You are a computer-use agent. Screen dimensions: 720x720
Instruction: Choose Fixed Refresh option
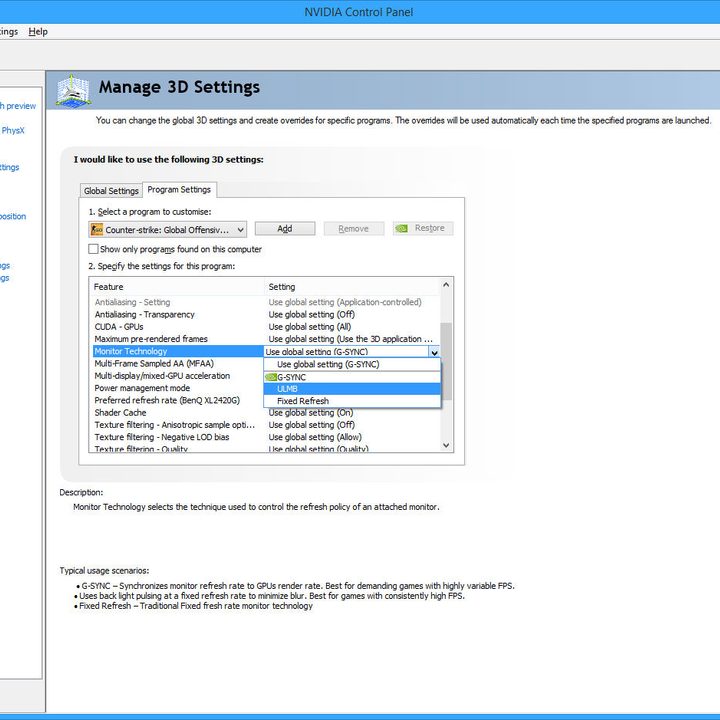[352, 401]
